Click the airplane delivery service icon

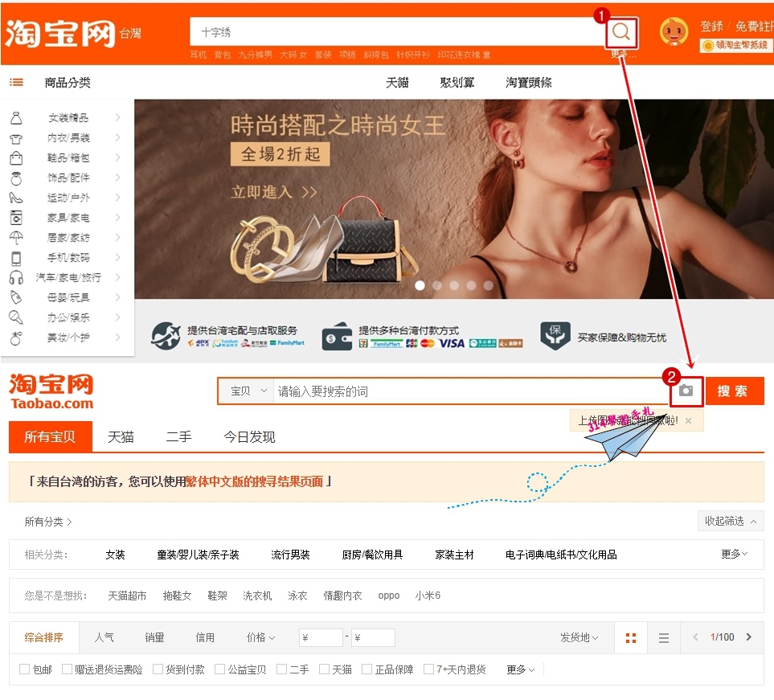point(166,336)
